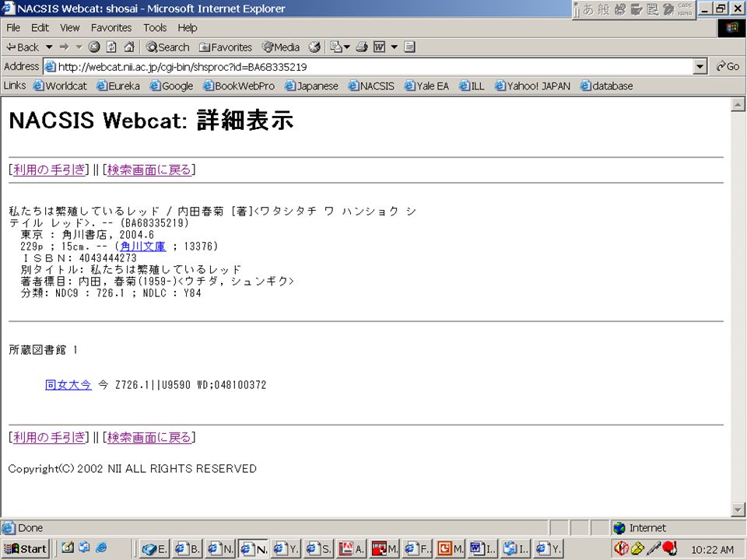This screenshot has width=747, height=560.
Task: Toggle KANA indicator on IME bar
Action: click(x=685, y=13)
